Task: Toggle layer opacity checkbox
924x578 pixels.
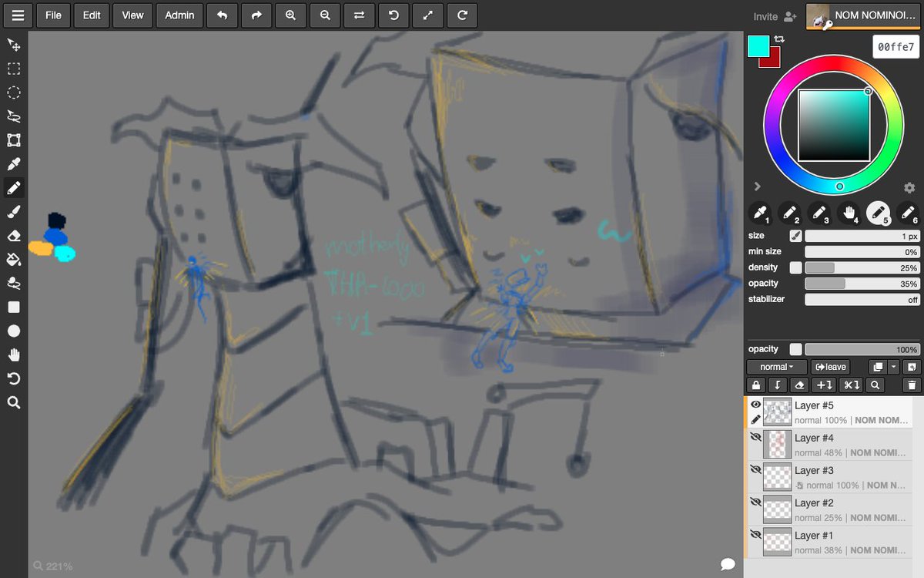Action: tap(795, 349)
